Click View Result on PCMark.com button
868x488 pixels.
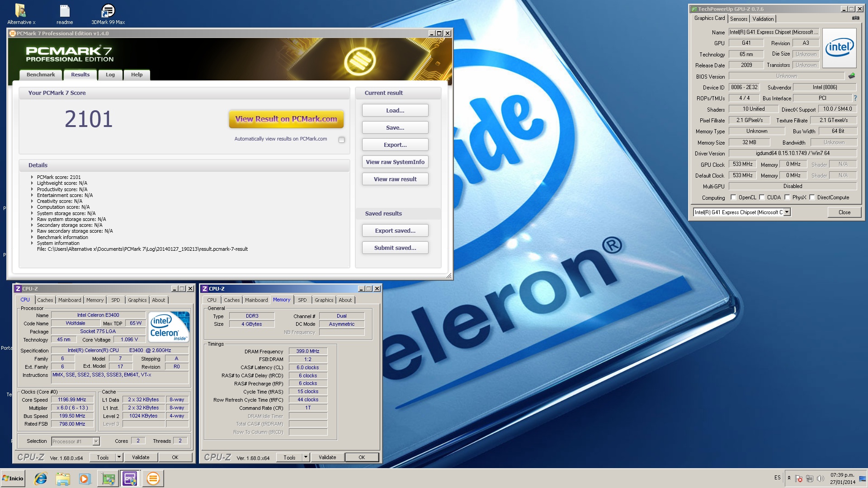286,119
